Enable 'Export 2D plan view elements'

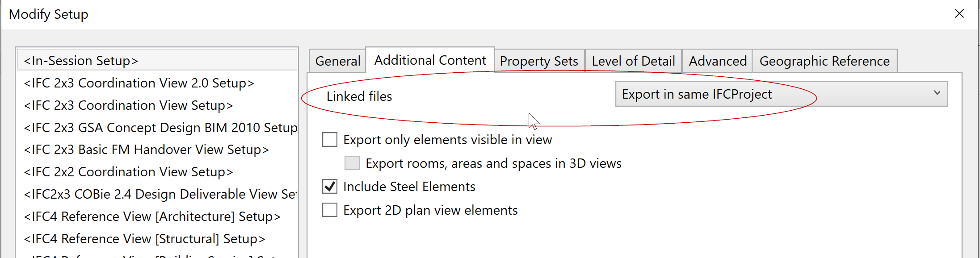tap(329, 210)
